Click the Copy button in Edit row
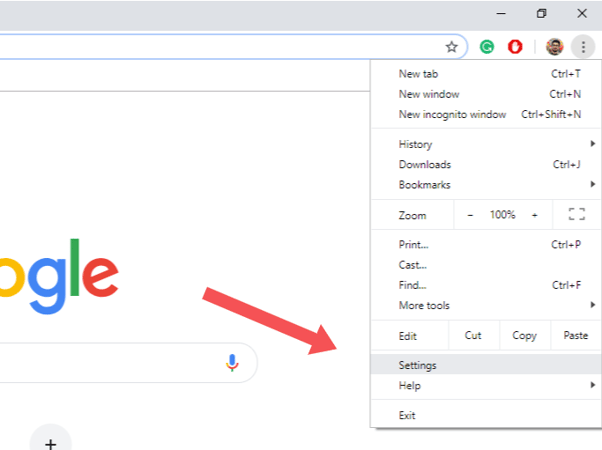This screenshot has width=602, height=450. click(x=524, y=336)
